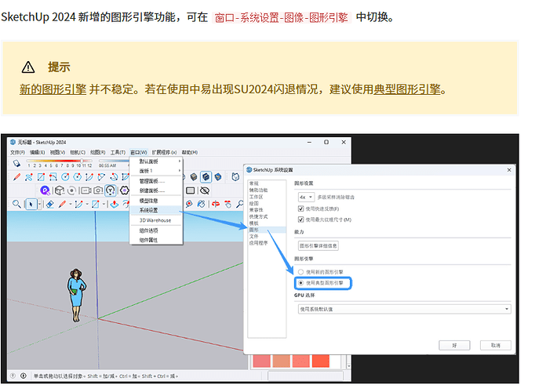This screenshot has width=535, height=392.
Task: Open 扩展程序(x) menu
Action: click(164, 152)
